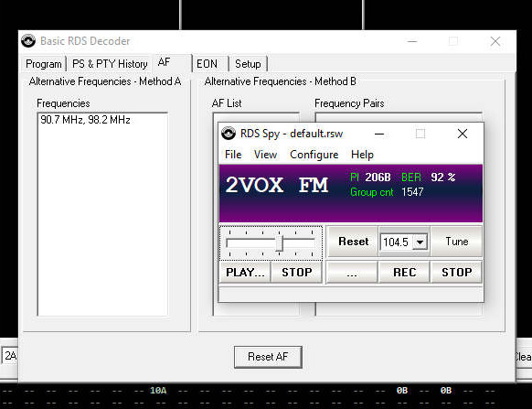Click the Tune button
This screenshot has width=532, height=409.
pyautogui.click(x=456, y=242)
